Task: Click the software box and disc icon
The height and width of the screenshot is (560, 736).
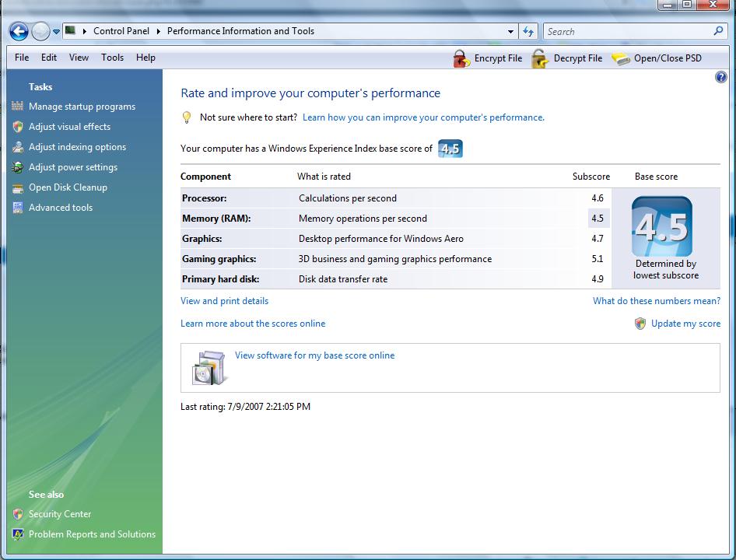Action: [209, 368]
